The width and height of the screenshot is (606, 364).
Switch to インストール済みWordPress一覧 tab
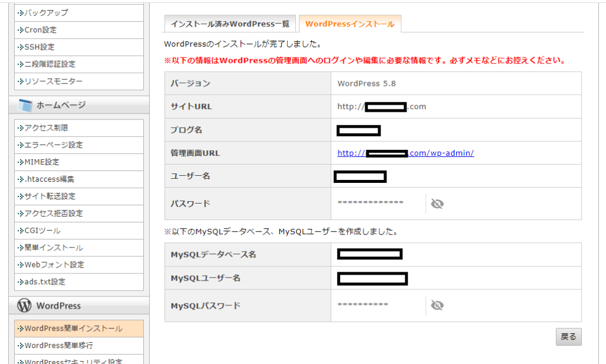[230, 24]
